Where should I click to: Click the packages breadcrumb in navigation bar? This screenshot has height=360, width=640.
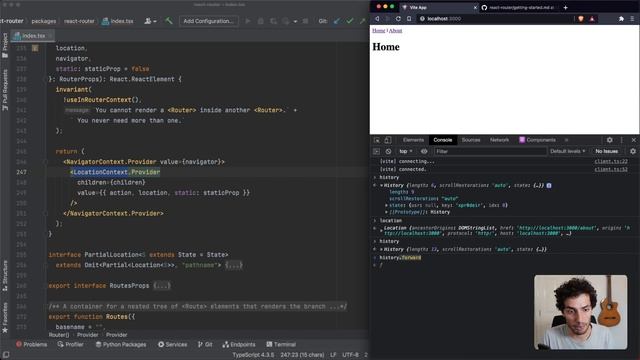point(44,21)
